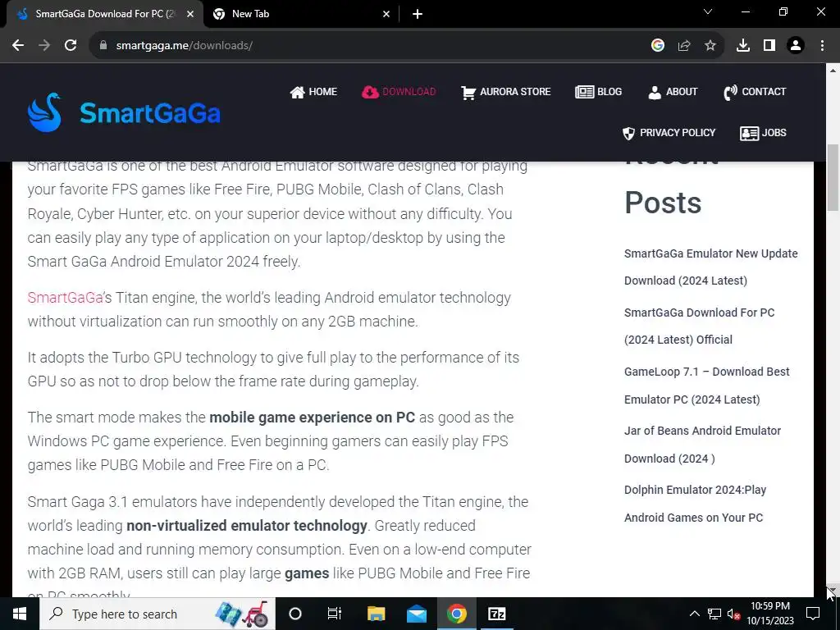Reload the page with refresh icon
840x630 pixels.
[x=71, y=46]
